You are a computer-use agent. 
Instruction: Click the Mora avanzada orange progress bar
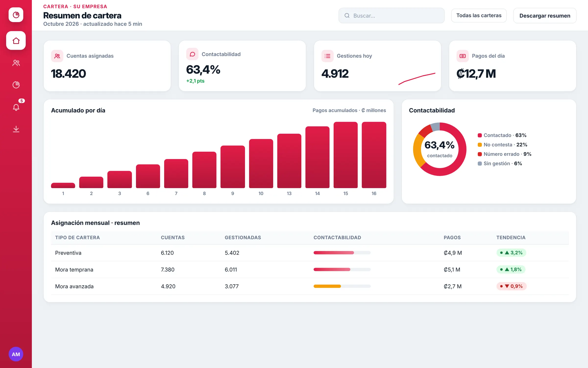(342, 286)
